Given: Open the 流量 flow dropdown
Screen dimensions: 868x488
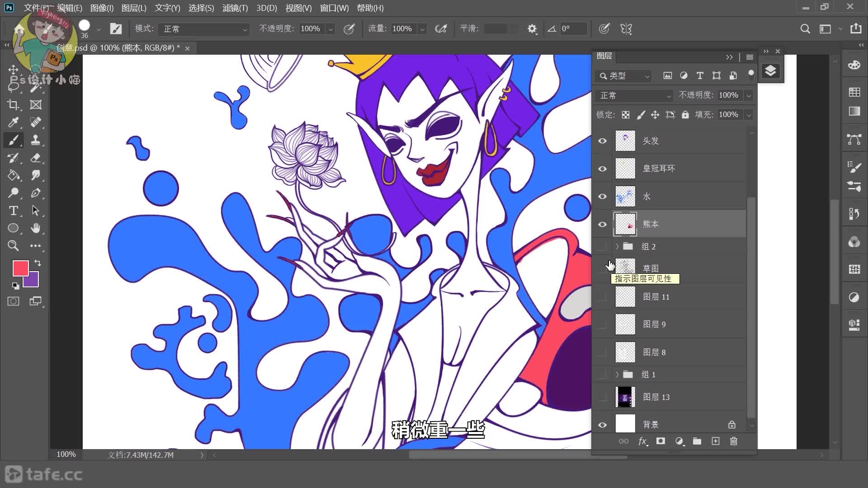Looking at the screenshot, I should 422,29.
